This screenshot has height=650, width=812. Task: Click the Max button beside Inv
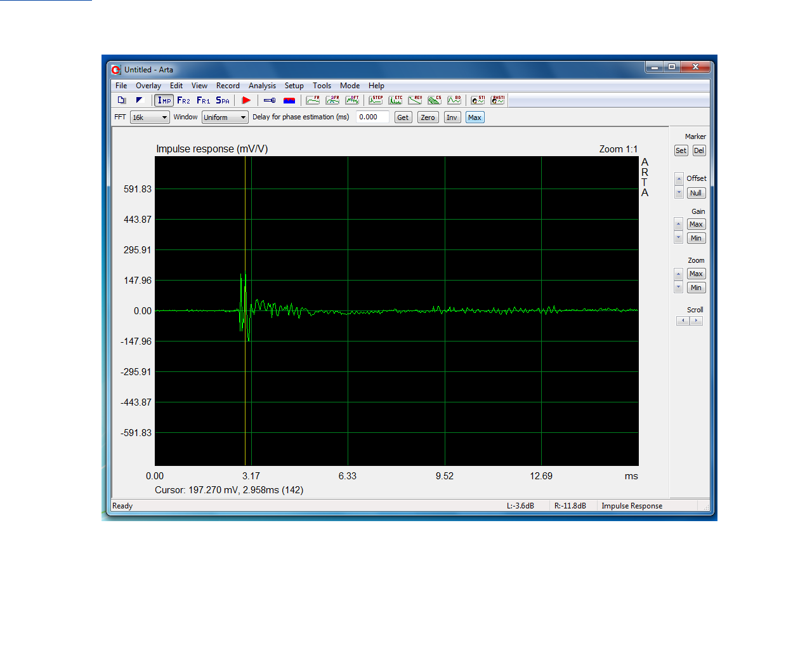coord(475,117)
